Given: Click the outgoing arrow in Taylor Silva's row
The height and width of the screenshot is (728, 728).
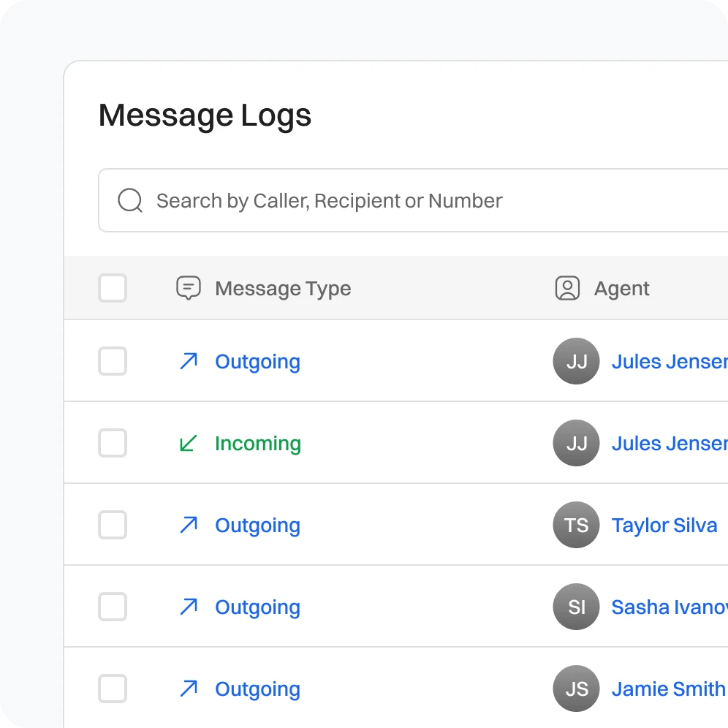Looking at the screenshot, I should click(x=189, y=525).
